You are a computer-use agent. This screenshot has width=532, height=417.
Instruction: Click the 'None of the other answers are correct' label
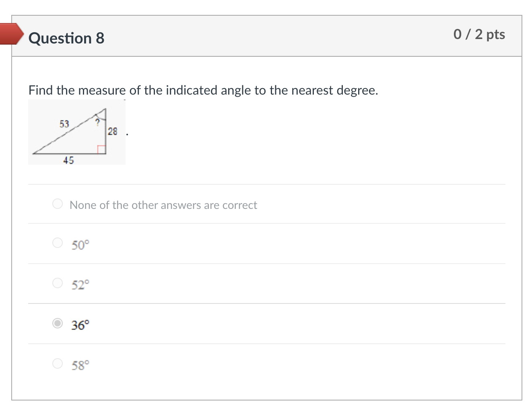point(163,205)
